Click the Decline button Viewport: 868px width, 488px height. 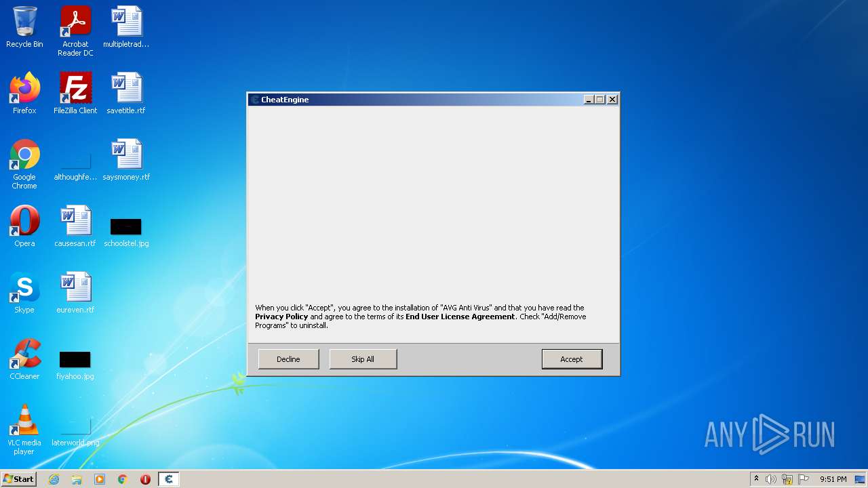click(288, 359)
